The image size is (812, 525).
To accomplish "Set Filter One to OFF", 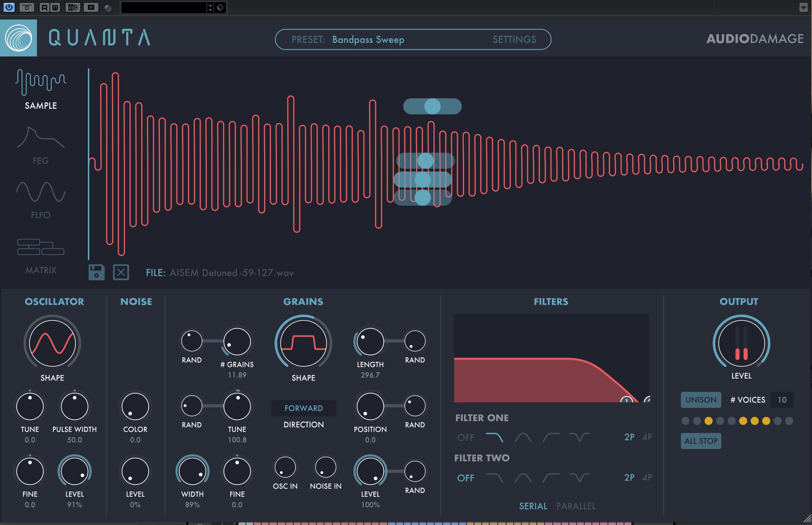I will (466, 438).
